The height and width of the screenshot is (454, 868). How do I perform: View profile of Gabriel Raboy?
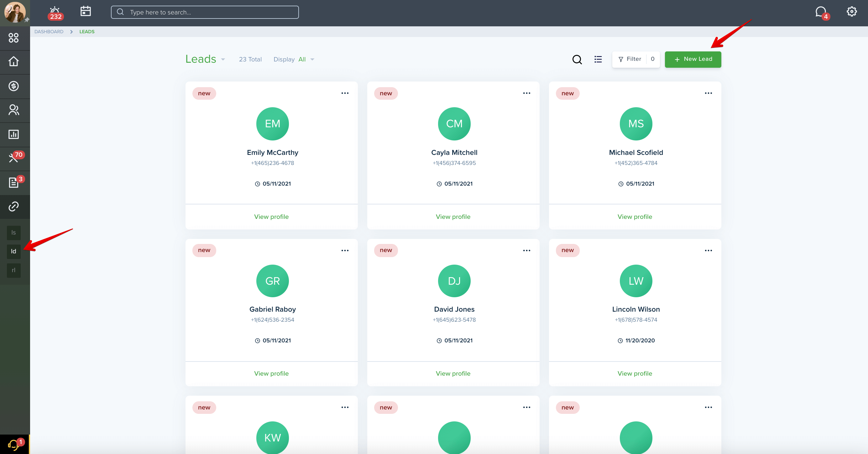click(x=271, y=373)
